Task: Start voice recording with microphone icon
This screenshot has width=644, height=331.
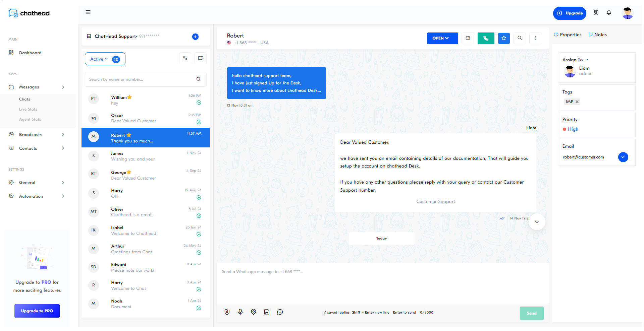Action: coord(240,312)
